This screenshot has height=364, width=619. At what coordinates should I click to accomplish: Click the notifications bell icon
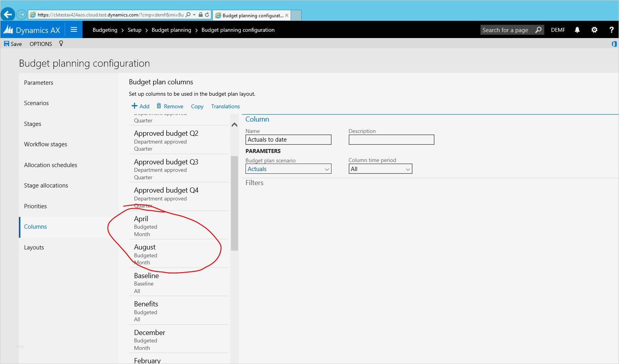[x=577, y=30]
